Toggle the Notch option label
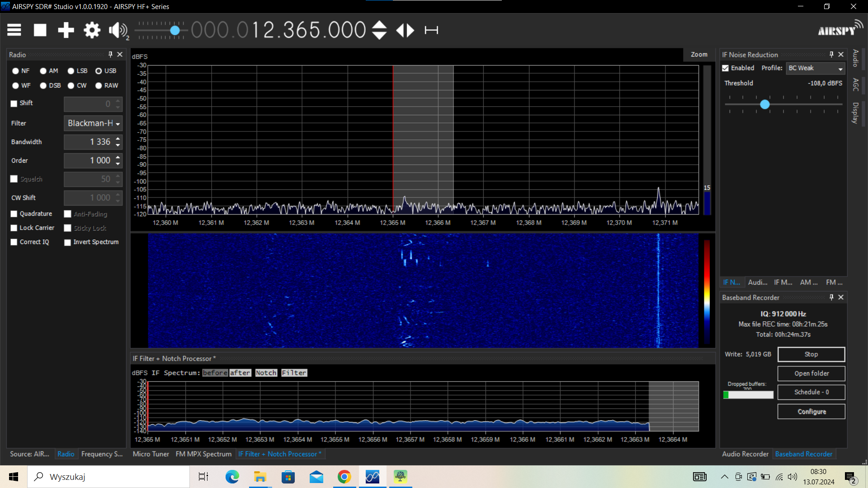The image size is (868, 488). [266, 373]
